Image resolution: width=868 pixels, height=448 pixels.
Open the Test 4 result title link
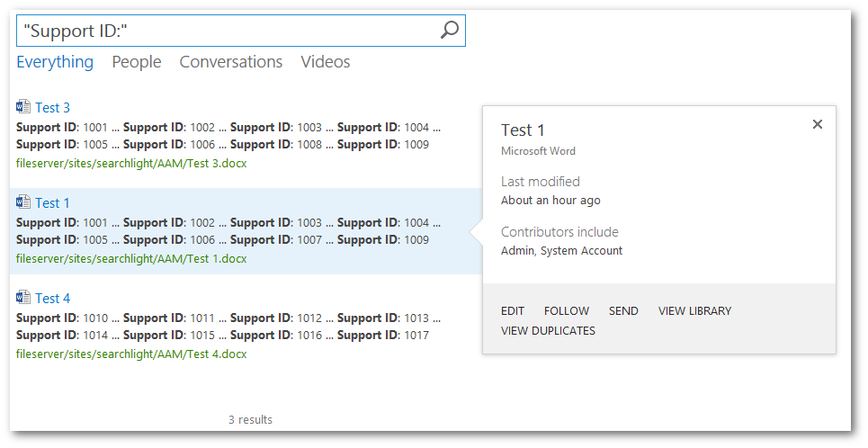pyautogui.click(x=53, y=299)
